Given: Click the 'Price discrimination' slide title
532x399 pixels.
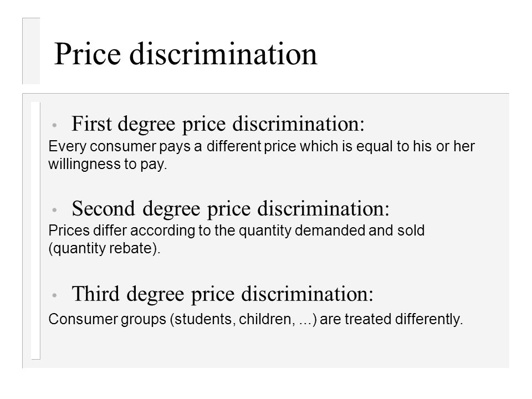Looking at the screenshot, I should [186, 54].
